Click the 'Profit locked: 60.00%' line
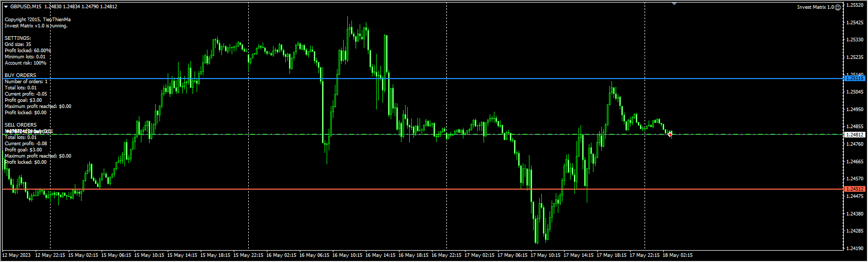The image size is (868, 262). tap(28, 51)
